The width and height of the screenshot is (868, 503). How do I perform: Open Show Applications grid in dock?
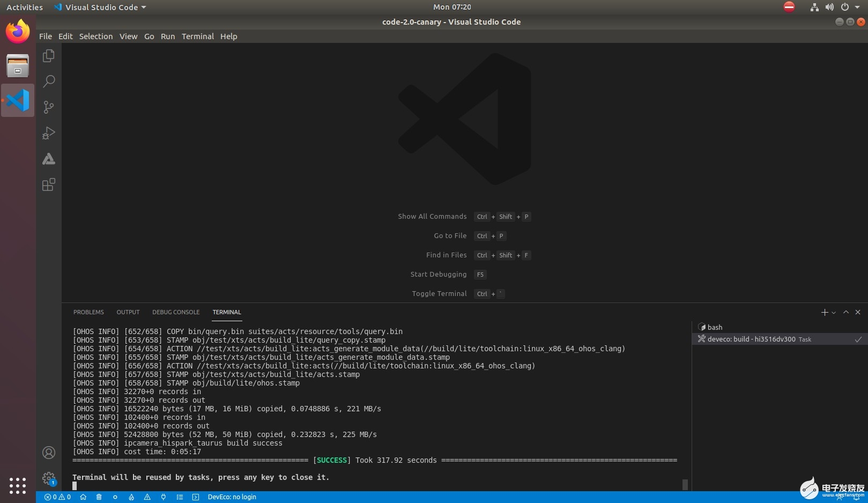click(x=18, y=485)
